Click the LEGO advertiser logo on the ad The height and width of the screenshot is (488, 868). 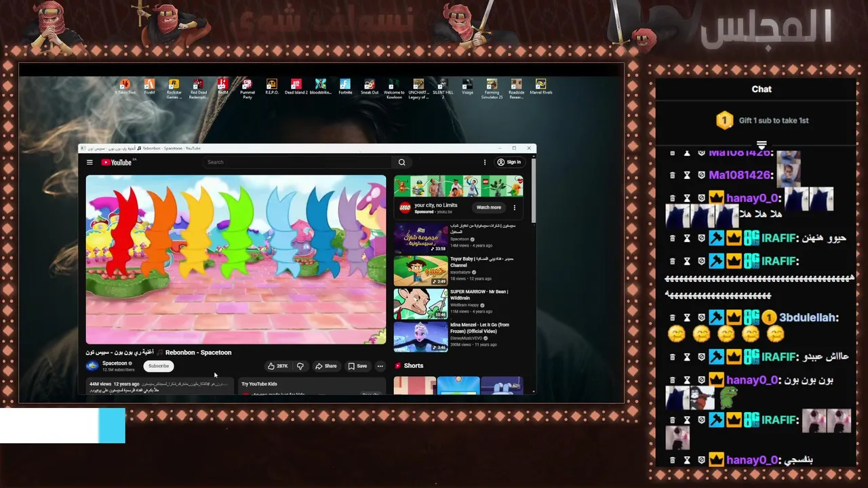pos(405,208)
